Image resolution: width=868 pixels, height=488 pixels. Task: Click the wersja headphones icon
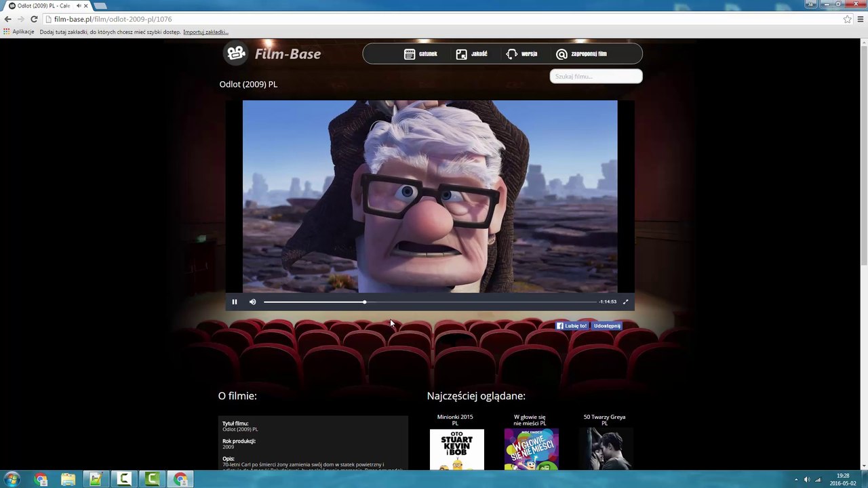(x=511, y=54)
